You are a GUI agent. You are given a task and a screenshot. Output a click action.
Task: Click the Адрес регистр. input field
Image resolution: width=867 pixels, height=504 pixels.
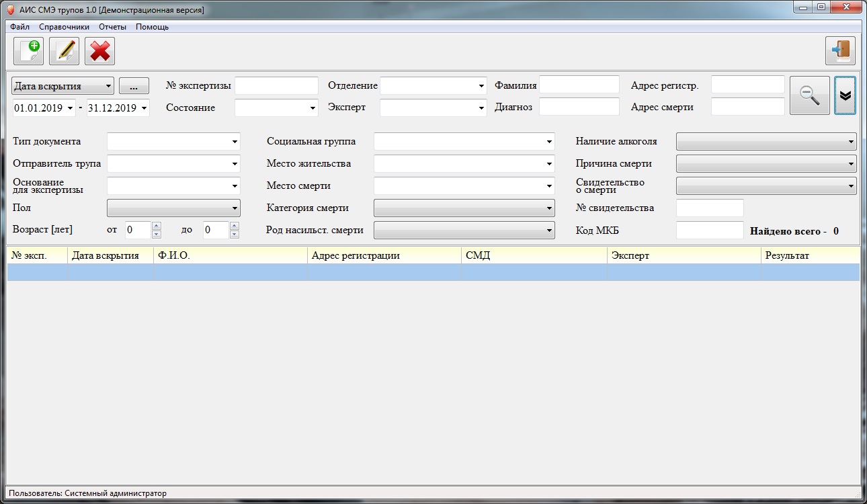click(x=748, y=84)
